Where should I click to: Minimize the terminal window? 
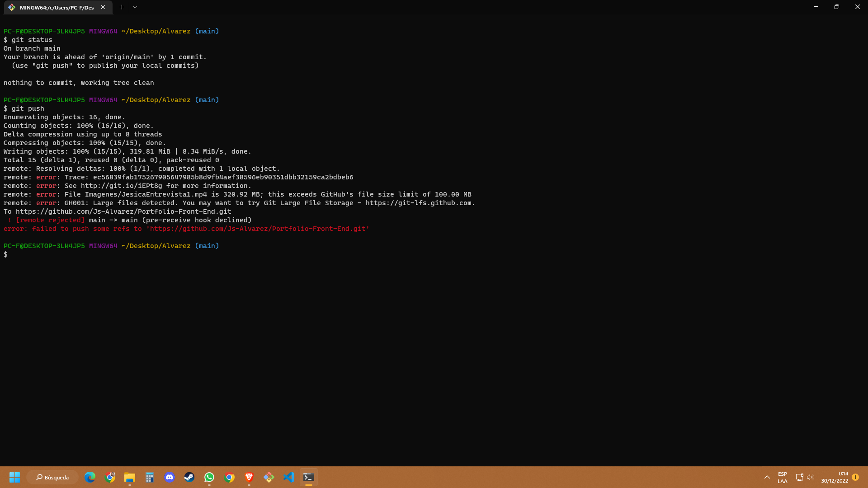pos(816,7)
